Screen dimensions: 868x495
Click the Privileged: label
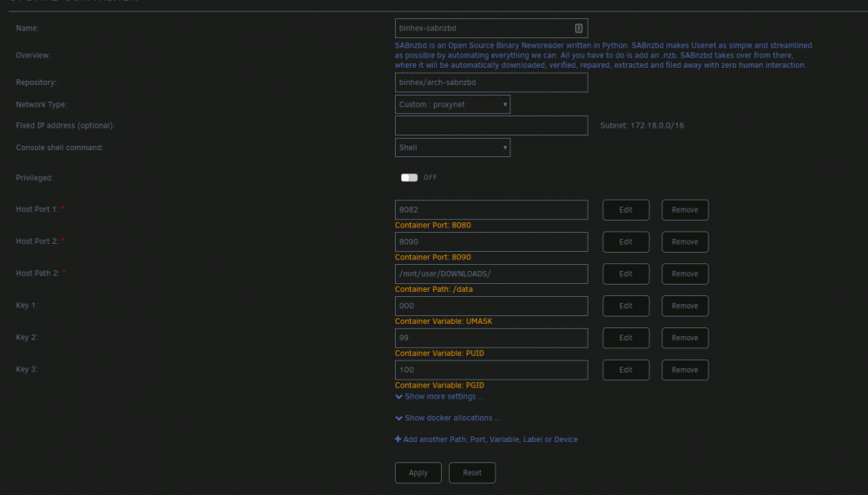[35, 178]
